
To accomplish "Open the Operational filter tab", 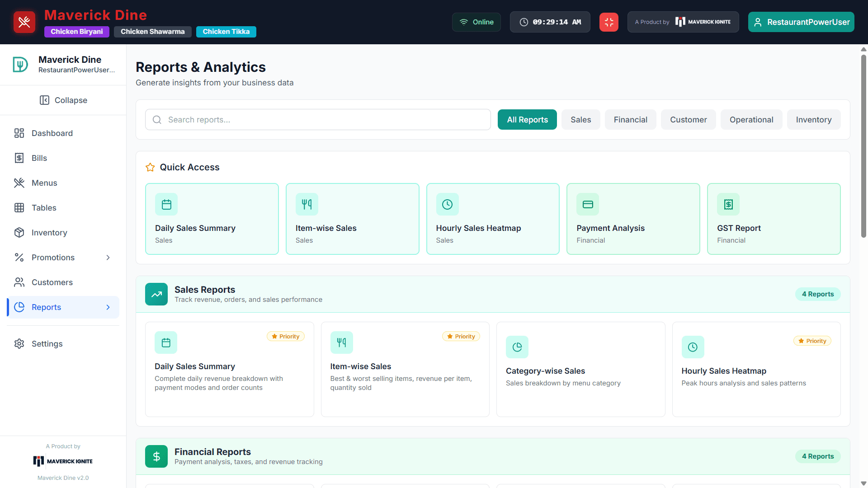I will 751,119.
